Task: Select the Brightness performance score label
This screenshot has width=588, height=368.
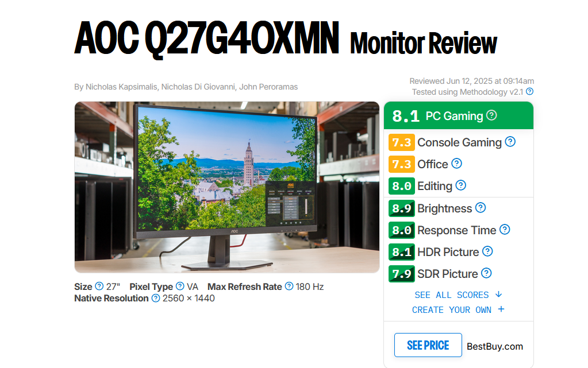Action: pyautogui.click(x=444, y=208)
